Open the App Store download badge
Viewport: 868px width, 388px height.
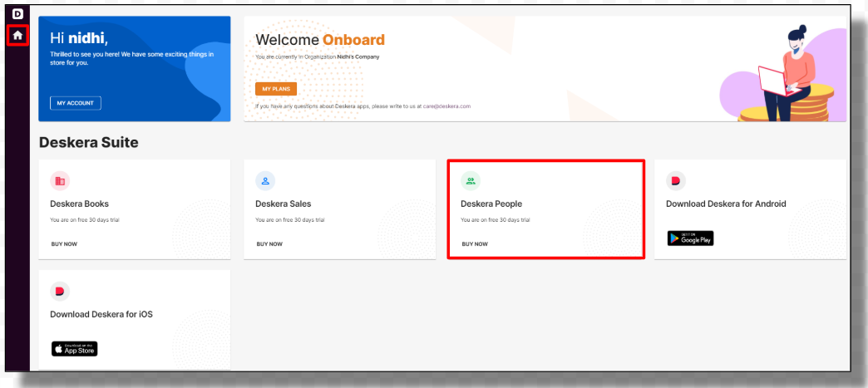click(x=75, y=349)
